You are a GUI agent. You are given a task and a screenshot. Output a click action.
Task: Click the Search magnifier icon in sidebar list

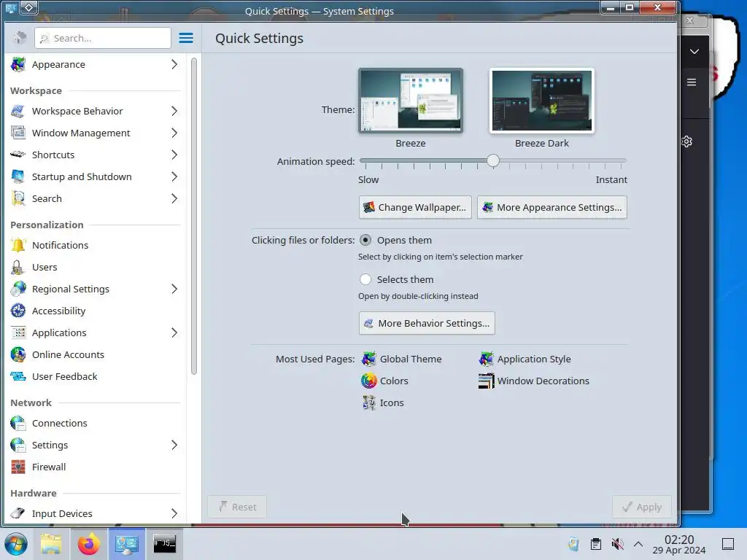click(18, 198)
